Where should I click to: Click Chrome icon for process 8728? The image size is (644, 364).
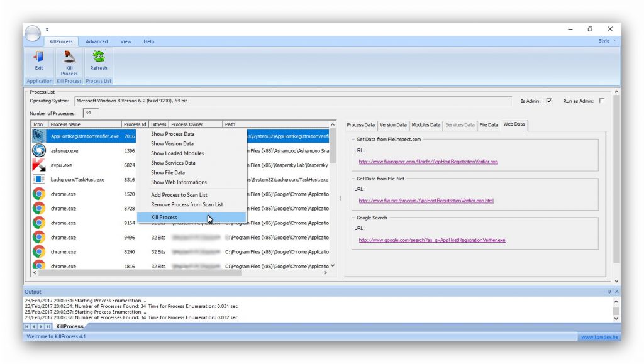pyautogui.click(x=39, y=208)
